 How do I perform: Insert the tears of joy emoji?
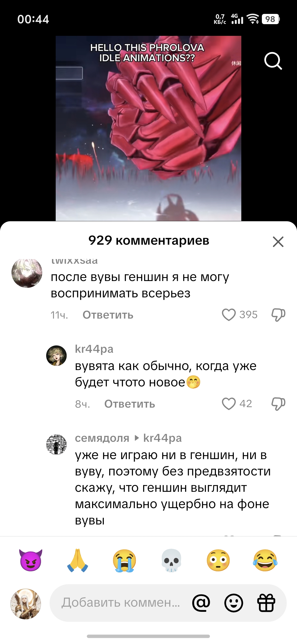pos(265,560)
